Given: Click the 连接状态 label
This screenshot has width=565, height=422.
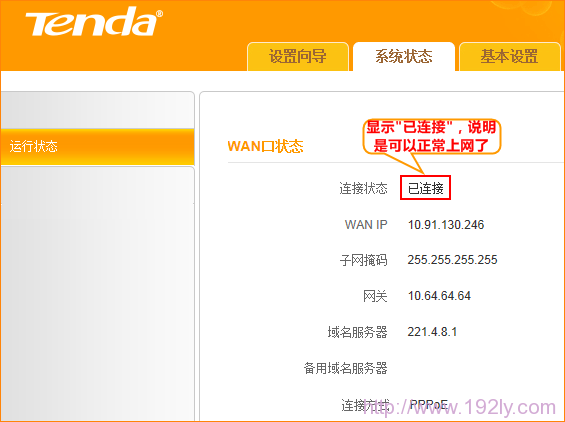Looking at the screenshot, I should (x=363, y=188).
